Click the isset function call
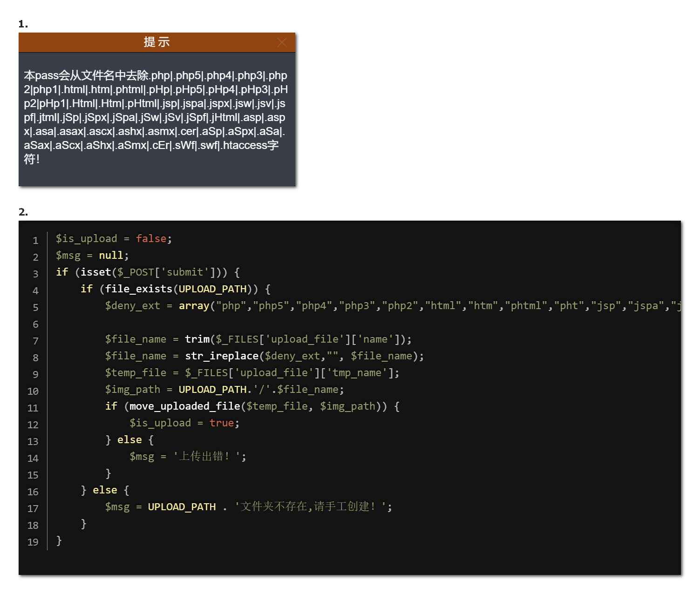Screen dimensions: 700x594 (95, 272)
